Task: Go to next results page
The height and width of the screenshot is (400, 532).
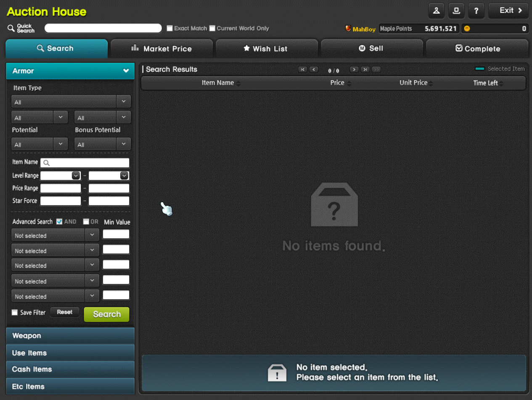Action: [354, 69]
